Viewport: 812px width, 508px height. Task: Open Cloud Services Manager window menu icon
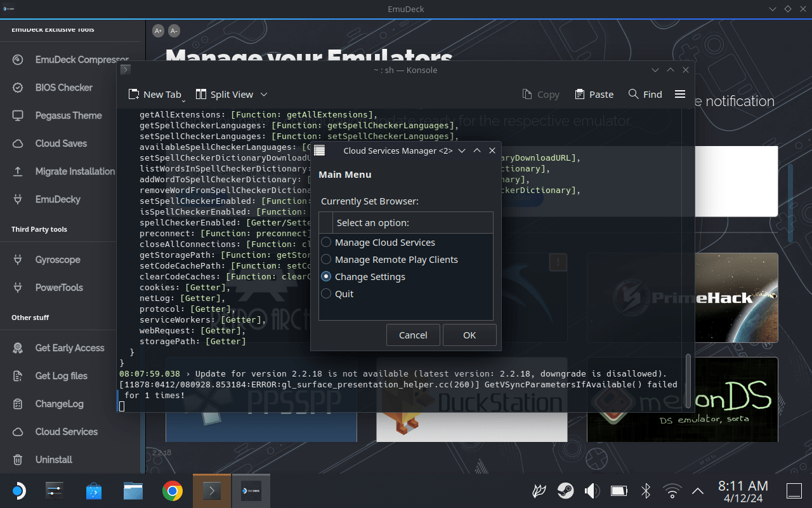coord(320,150)
